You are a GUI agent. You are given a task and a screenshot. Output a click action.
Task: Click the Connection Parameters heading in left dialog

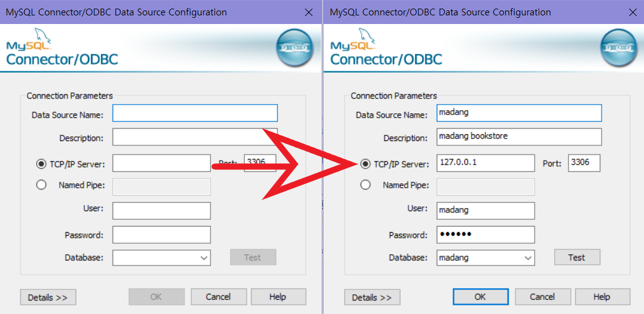coord(70,96)
